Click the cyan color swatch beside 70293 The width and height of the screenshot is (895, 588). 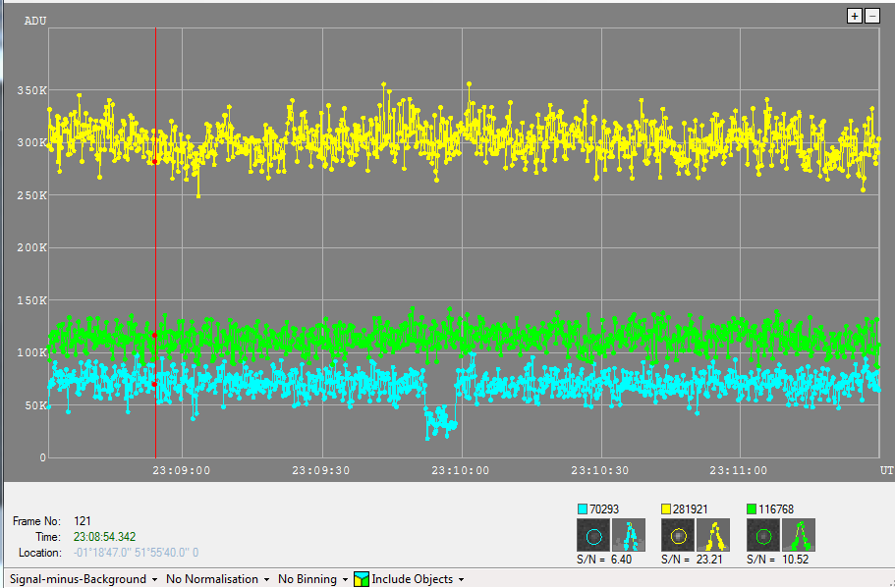pos(582,509)
